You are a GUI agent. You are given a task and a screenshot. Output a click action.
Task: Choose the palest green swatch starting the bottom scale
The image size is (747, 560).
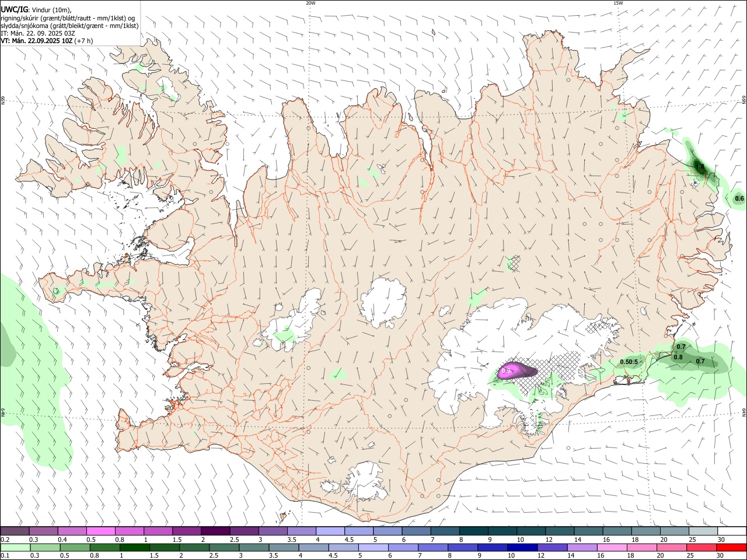(15, 548)
